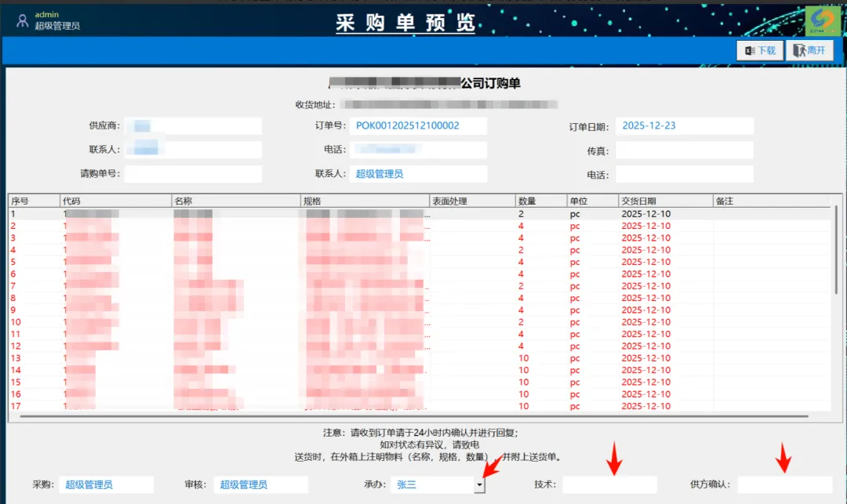Click the admin user avatar icon
The image size is (847, 504).
pyautogui.click(x=22, y=20)
